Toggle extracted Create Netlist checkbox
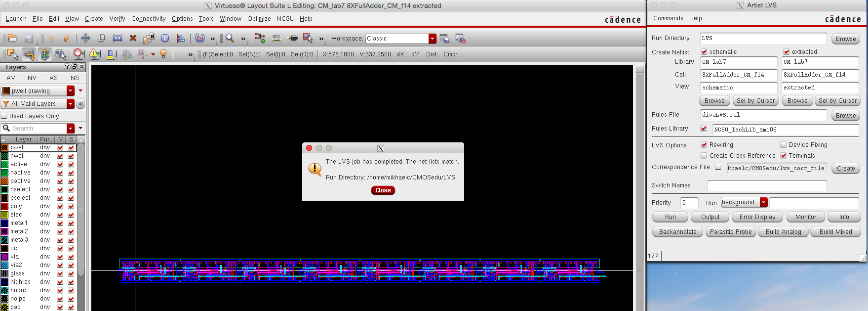Screen dimensions: 868x311 787,52
